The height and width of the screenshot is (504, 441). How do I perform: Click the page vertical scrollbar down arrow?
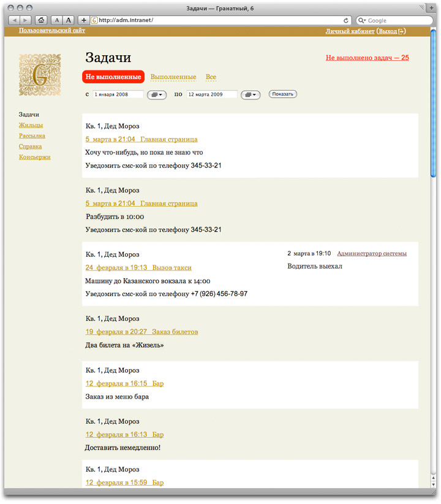pos(434,484)
